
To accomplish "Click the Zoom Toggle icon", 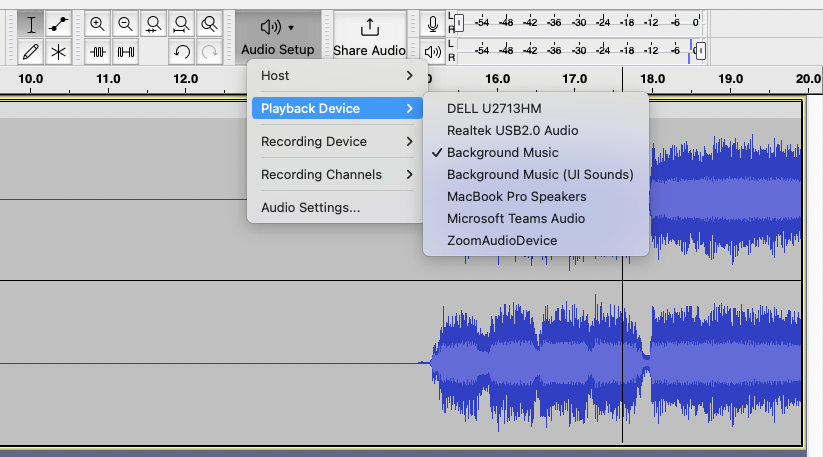I will pyautogui.click(x=209, y=24).
